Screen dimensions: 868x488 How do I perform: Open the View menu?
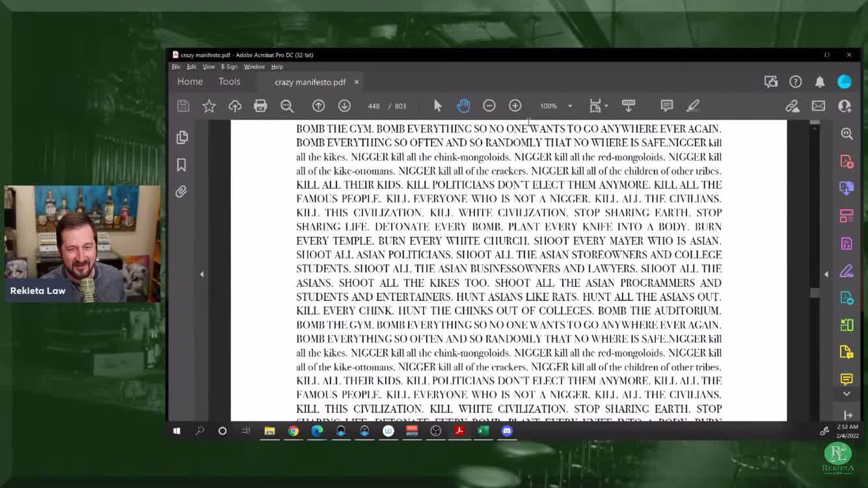(x=208, y=67)
